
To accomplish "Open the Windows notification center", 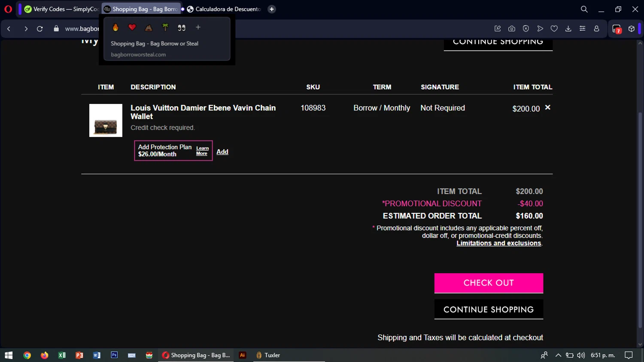I will tap(629, 355).
